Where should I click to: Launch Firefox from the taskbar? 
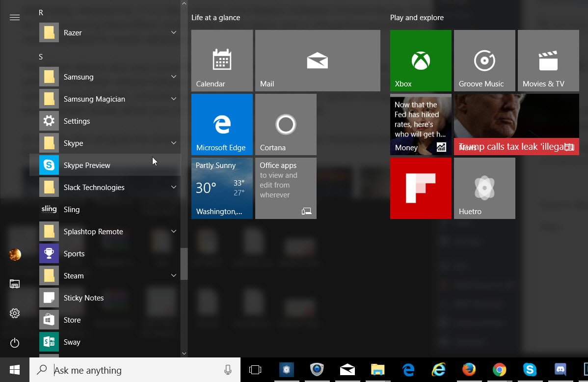[469, 370]
